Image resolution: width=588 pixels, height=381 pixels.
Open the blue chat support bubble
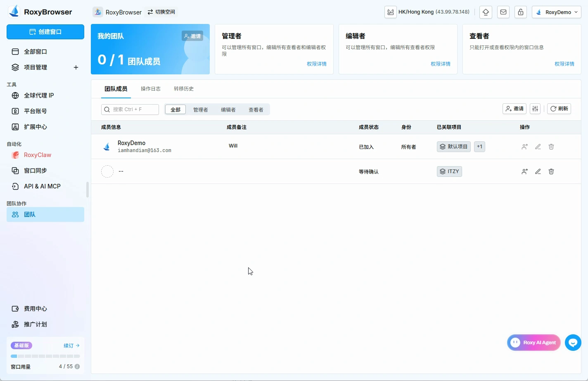coord(573,343)
